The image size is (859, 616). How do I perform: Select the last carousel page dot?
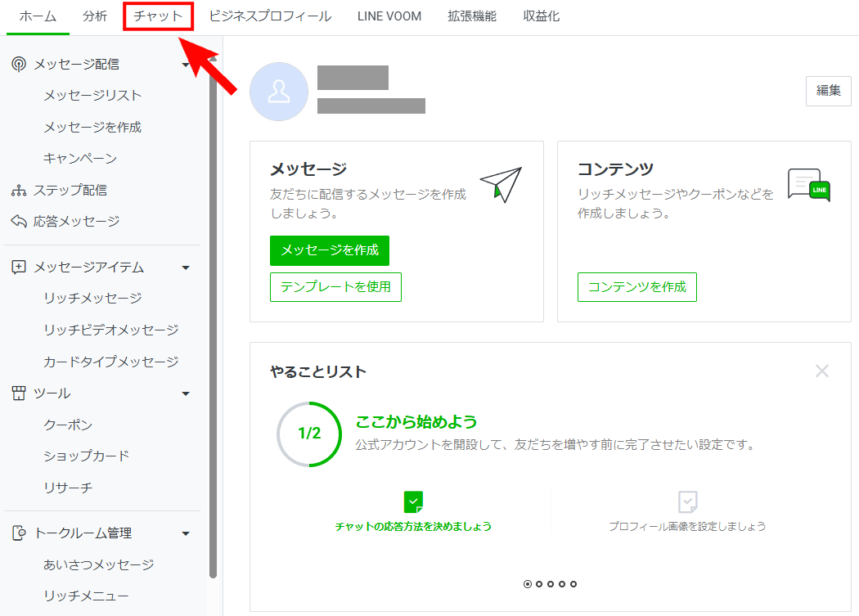pos(573,584)
